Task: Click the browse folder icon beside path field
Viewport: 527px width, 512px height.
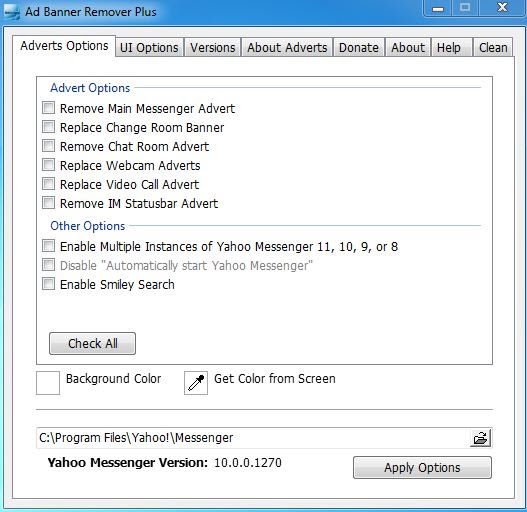Action: point(480,438)
